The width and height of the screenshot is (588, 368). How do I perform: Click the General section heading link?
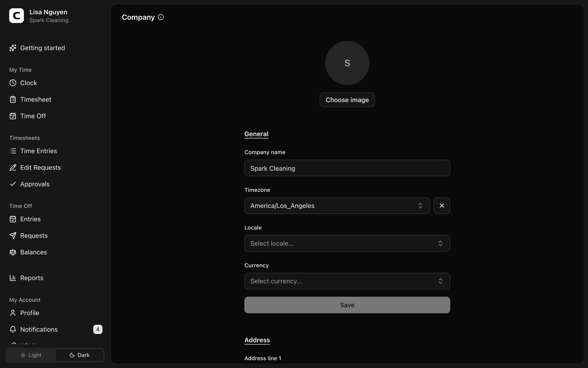(256, 134)
